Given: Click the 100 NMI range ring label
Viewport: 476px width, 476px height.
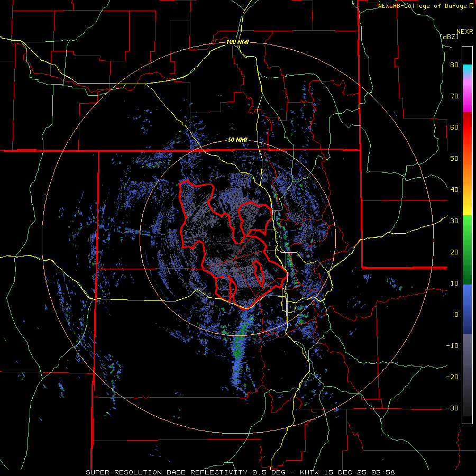Looking at the screenshot, I should [237, 42].
